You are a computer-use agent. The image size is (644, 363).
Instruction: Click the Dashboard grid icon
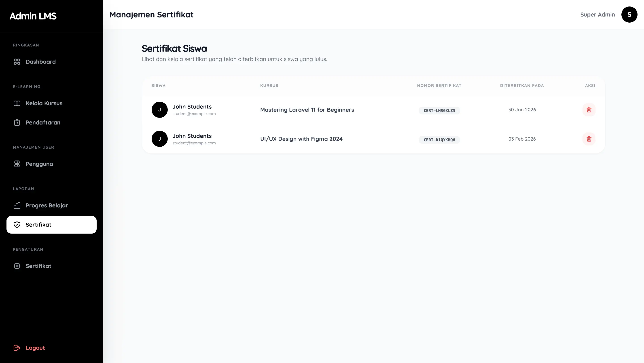click(17, 62)
